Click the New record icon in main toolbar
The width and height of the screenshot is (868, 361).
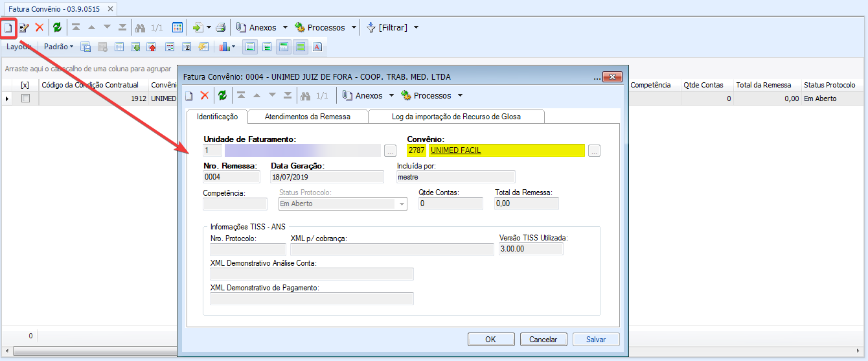(8, 28)
